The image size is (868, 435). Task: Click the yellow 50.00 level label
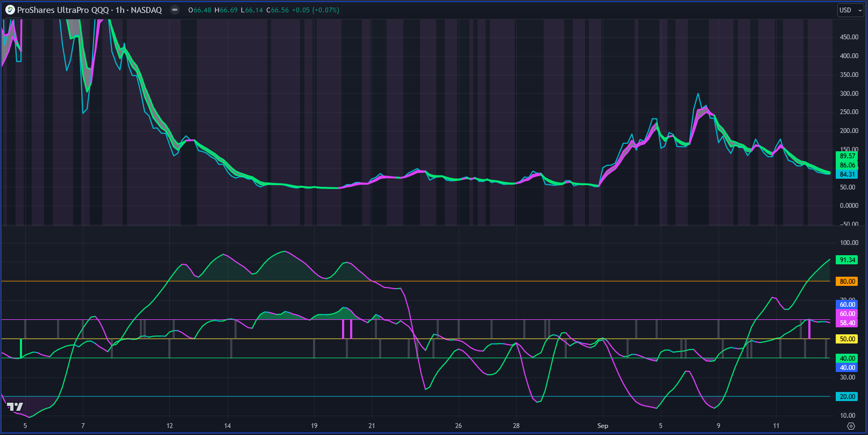847,339
